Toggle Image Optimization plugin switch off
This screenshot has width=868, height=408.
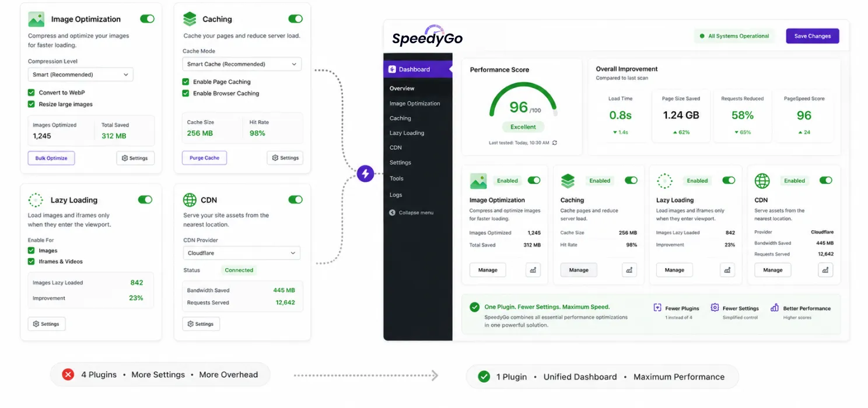point(147,19)
